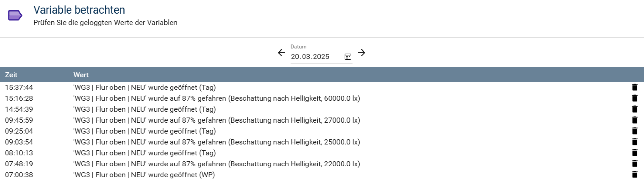Delete the 07:48:19 log entry
This screenshot has width=644, height=189.
click(635, 164)
